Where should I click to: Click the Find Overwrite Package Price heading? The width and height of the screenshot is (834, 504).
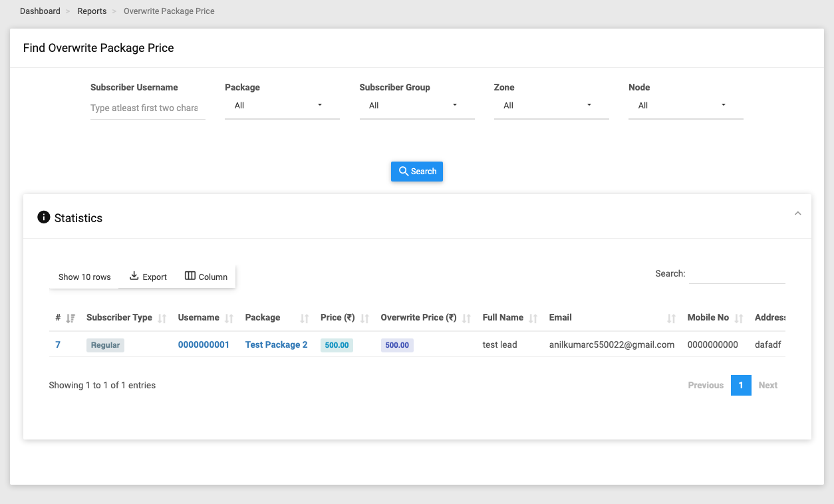98,48
